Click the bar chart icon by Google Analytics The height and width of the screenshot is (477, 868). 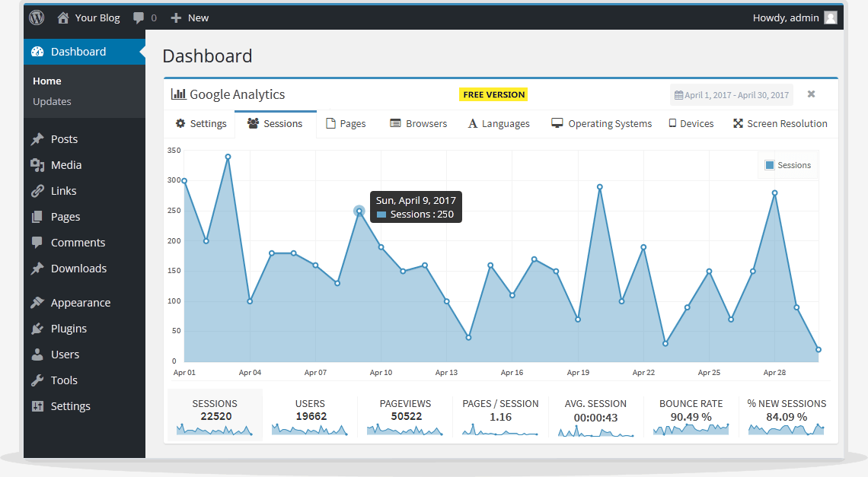tap(178, 94)
